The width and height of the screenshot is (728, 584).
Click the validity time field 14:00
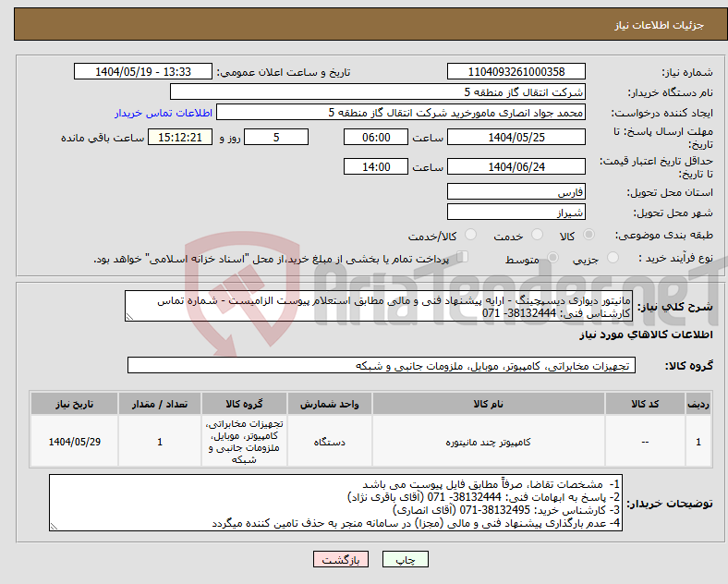click(x=376, y=166)
